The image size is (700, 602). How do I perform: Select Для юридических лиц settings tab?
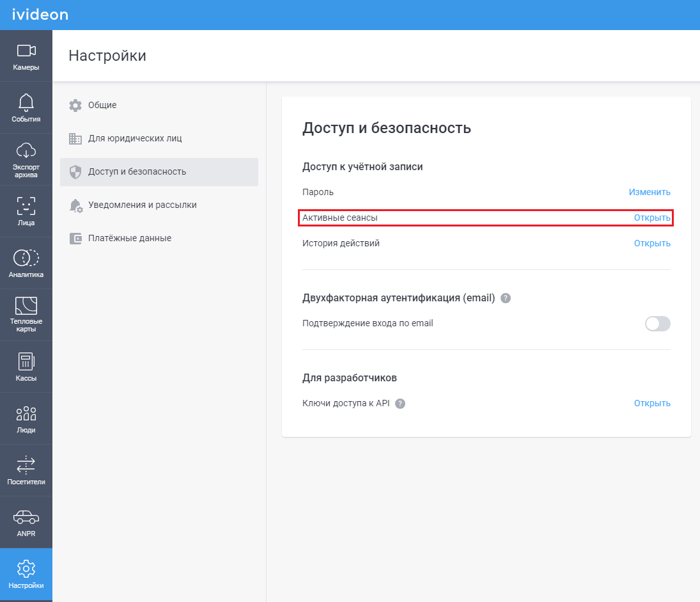[x=159, y=139]
